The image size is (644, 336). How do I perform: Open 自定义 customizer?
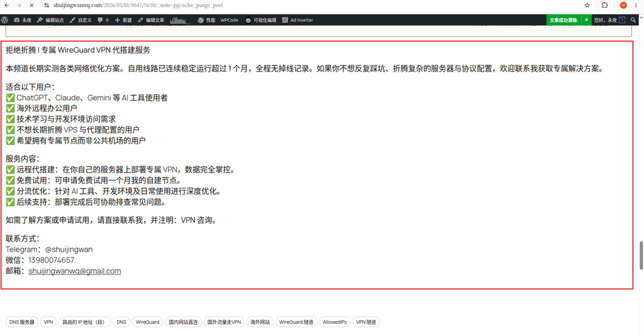pos(80,20)
